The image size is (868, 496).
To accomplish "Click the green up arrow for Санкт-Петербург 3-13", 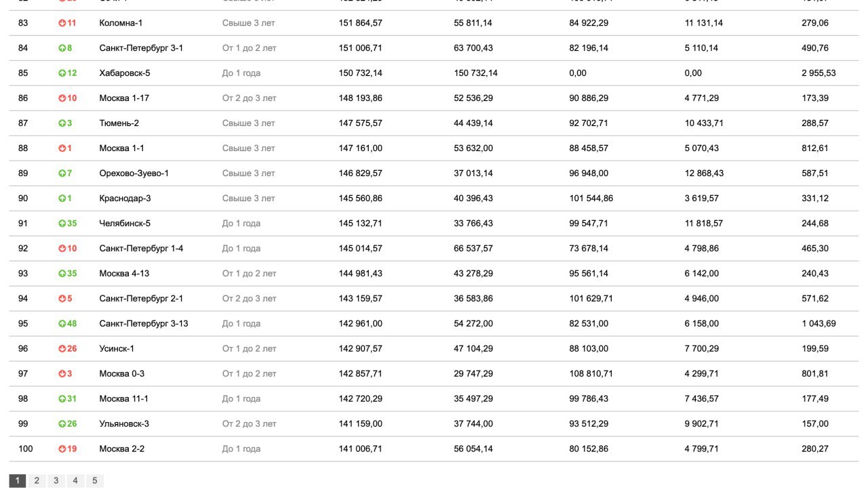I will click(x=62, y=324).
